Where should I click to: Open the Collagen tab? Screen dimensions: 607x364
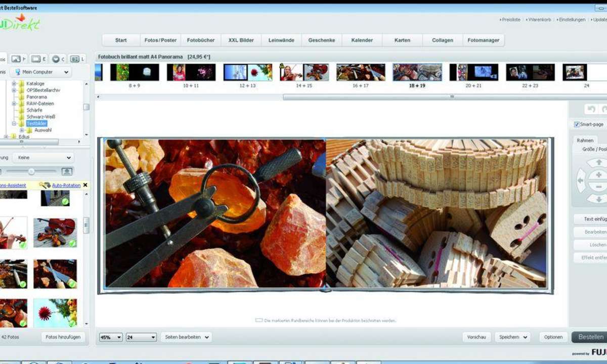tap(443, 40)
